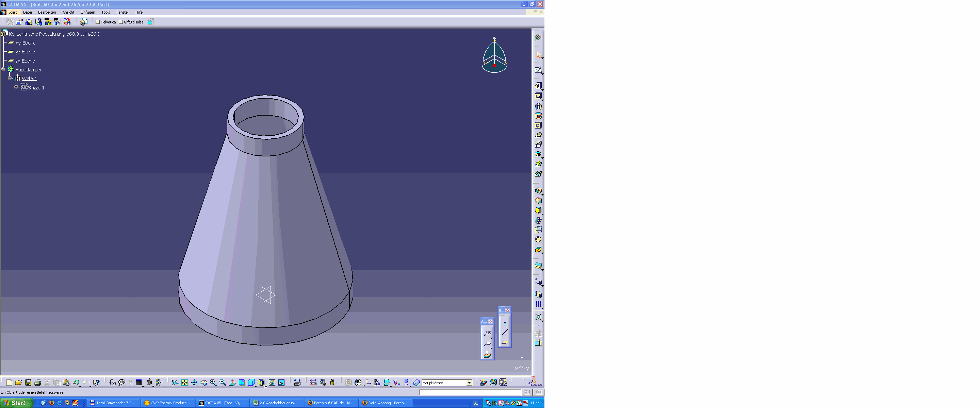Click the Fit All In icon
Screen dimensions: 980x408
tap(184, 382)
